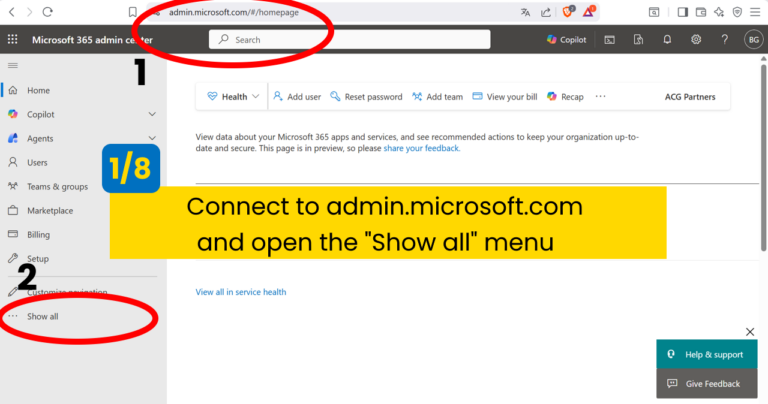Open the app launcher waffle icon

[x=13, y=39]
